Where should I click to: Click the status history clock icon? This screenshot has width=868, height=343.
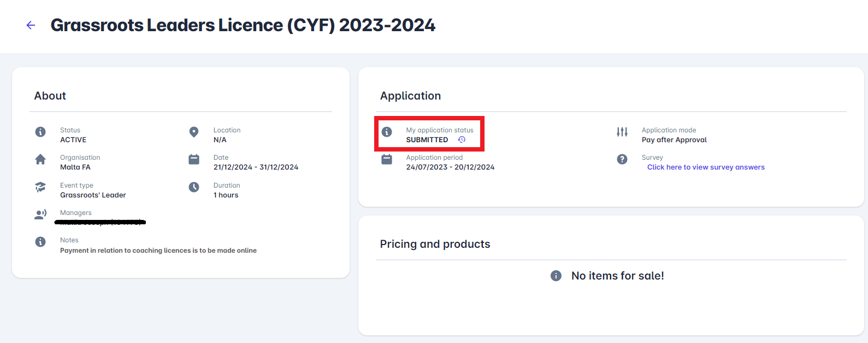462,139
